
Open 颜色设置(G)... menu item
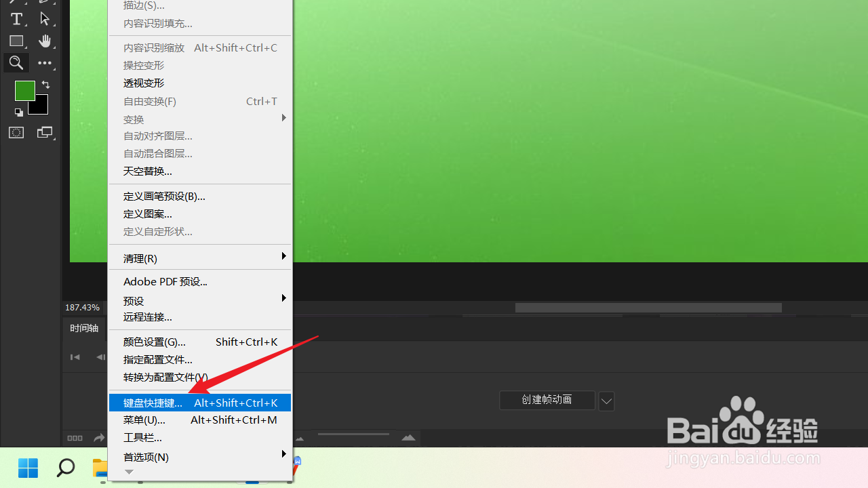[x=200, y=342]
